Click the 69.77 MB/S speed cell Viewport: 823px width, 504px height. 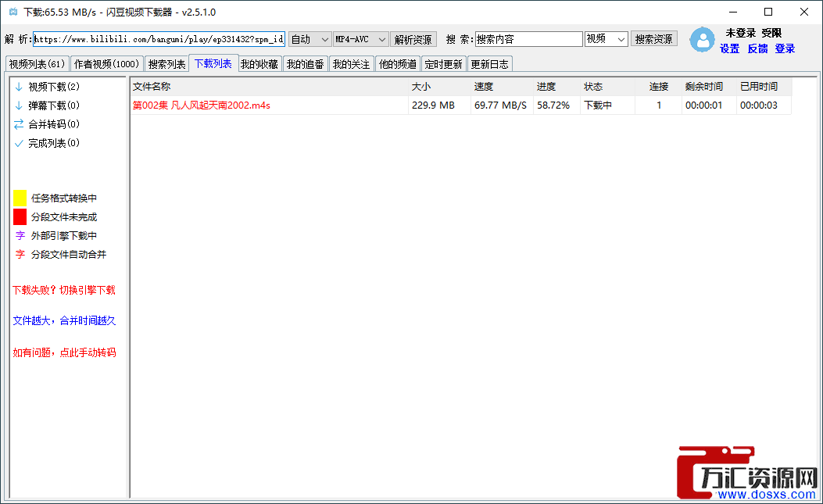(500, 105)
